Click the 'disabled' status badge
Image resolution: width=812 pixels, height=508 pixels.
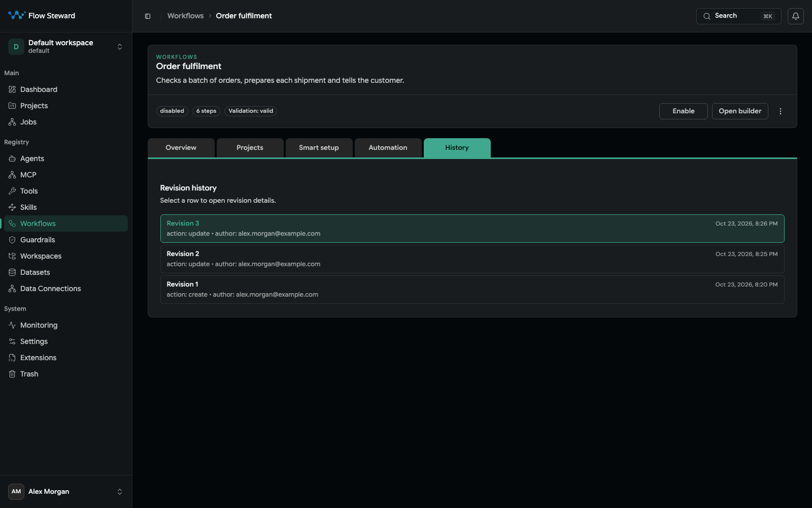pyautogui.click(x=172, y=111)
